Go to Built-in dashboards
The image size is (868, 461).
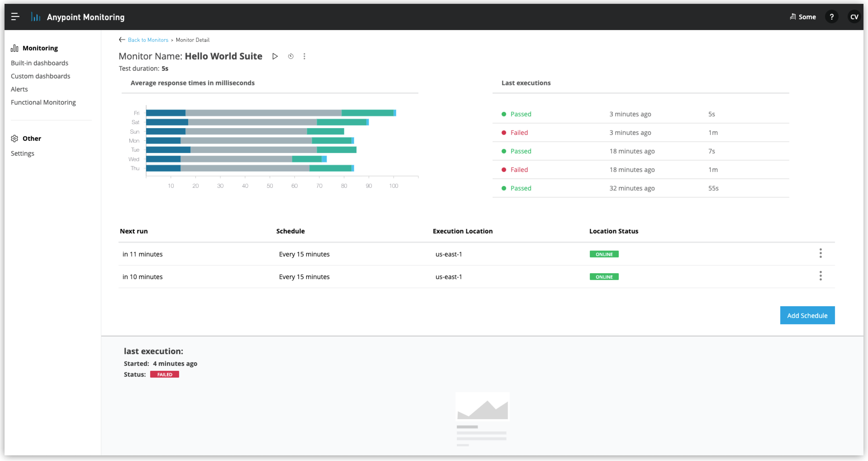[39, 63]
